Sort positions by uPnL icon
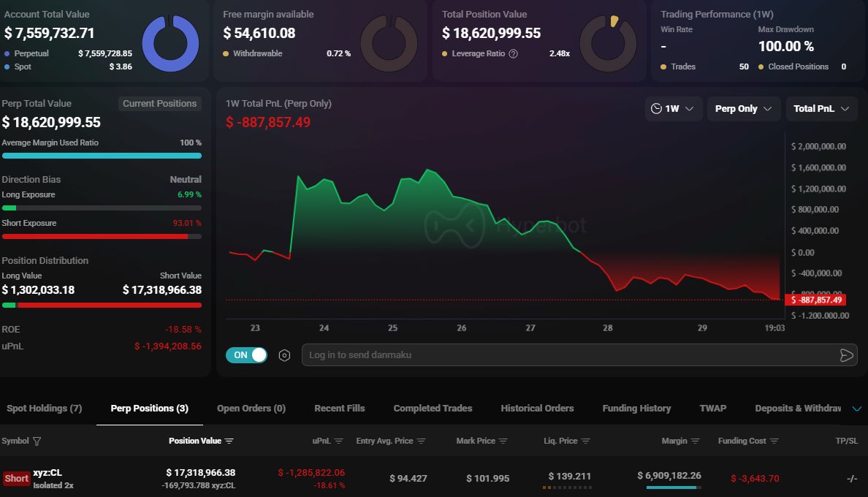 339,441
